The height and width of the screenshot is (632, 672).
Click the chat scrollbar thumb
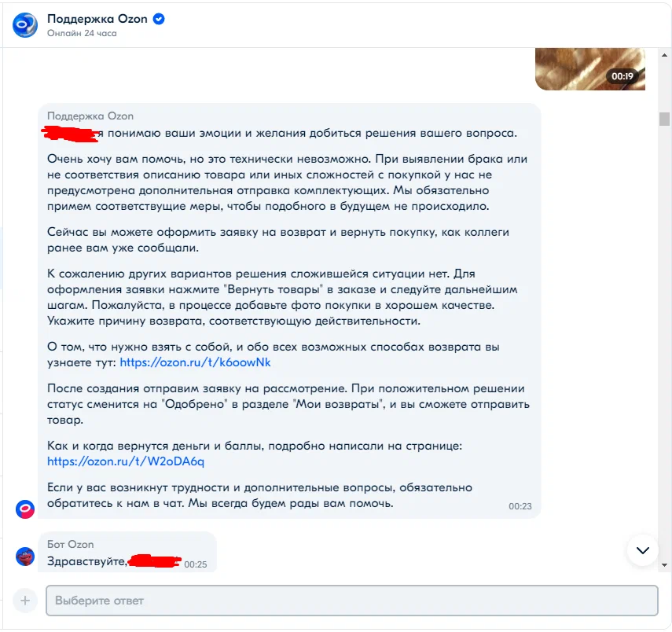[664, 119]
